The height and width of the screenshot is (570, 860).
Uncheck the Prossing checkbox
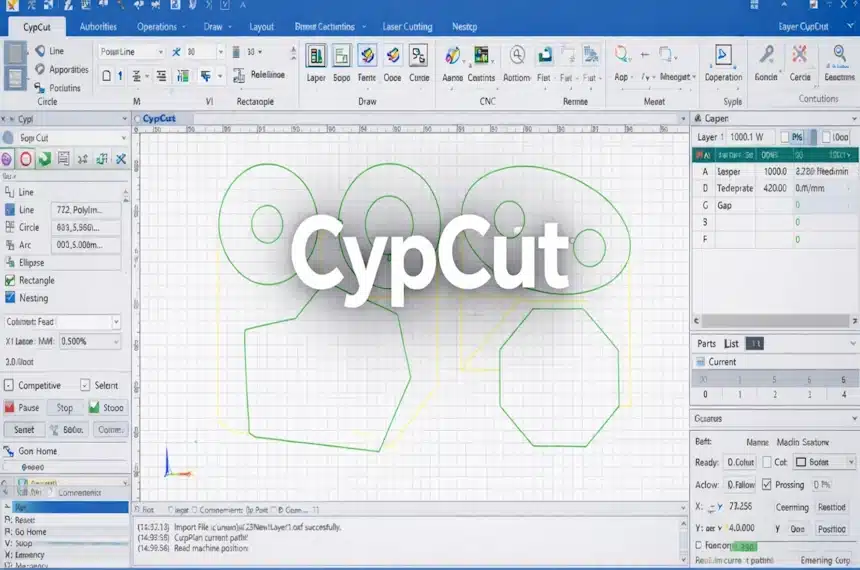click(767, 484)
